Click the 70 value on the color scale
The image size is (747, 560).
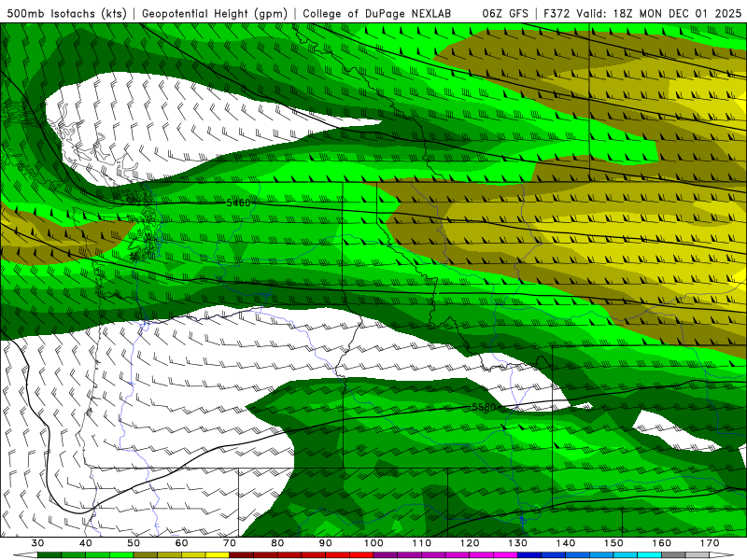click(x=230, y=543)
